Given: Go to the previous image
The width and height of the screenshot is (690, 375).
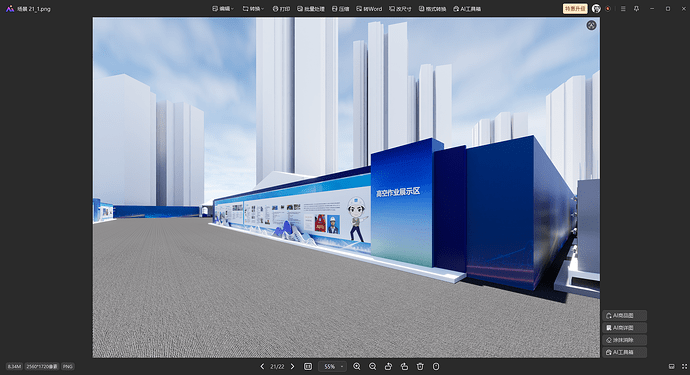Looking at the screenshot, I should click(262, 366).
